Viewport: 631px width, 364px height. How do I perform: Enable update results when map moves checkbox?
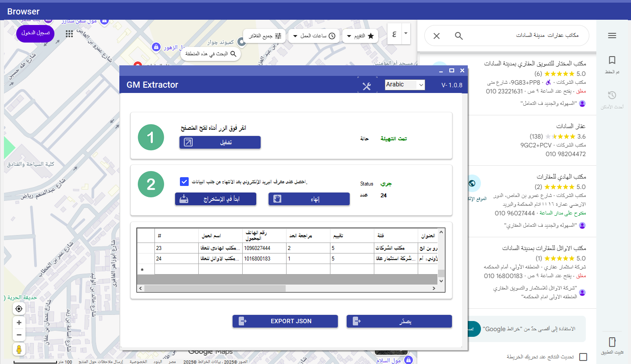click(x=583, y=357)
